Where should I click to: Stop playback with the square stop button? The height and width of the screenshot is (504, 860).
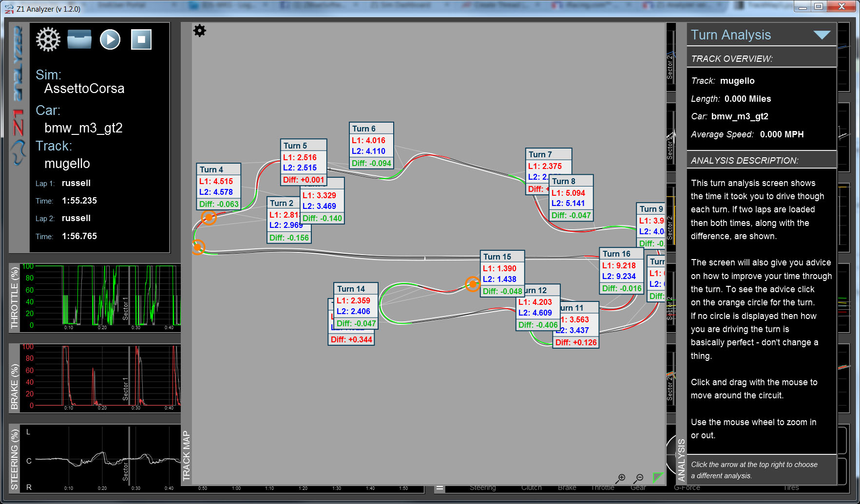tap(141, 39)
